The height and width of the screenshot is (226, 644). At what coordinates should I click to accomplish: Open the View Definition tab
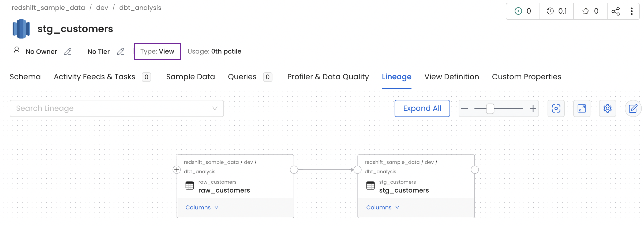tap(452, 77)
